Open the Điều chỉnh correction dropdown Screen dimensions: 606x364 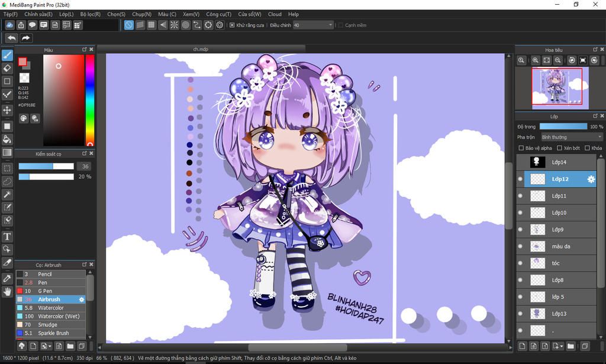(312, 25)
